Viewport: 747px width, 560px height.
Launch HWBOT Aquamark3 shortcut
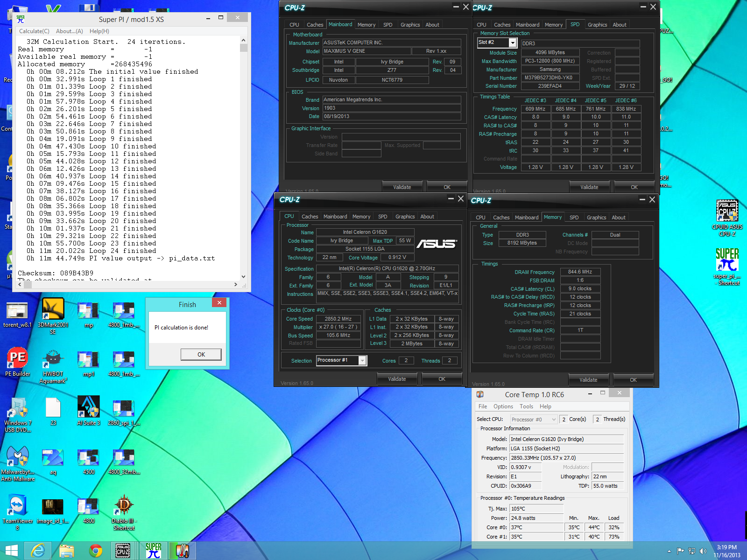[x=53, y=366]
